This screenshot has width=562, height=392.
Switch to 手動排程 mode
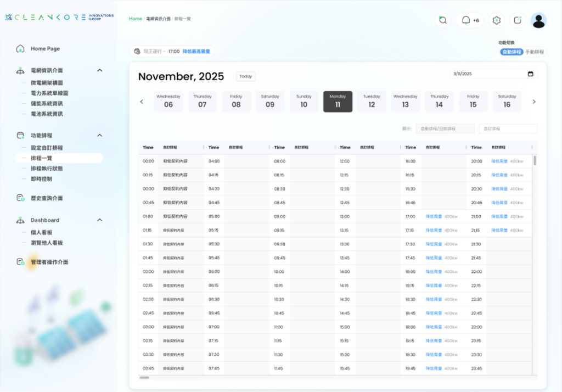tap(535, 52)
